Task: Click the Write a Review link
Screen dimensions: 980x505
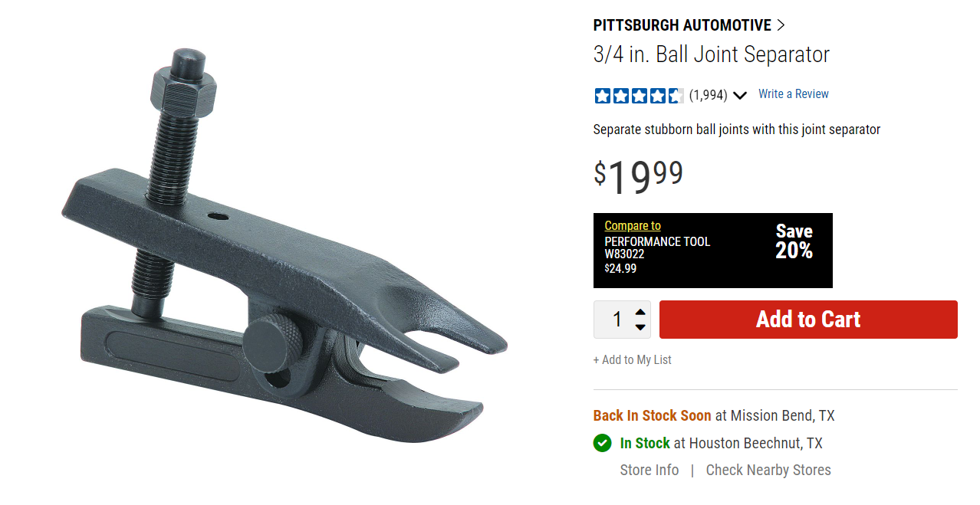Action: tap(794, 94)
